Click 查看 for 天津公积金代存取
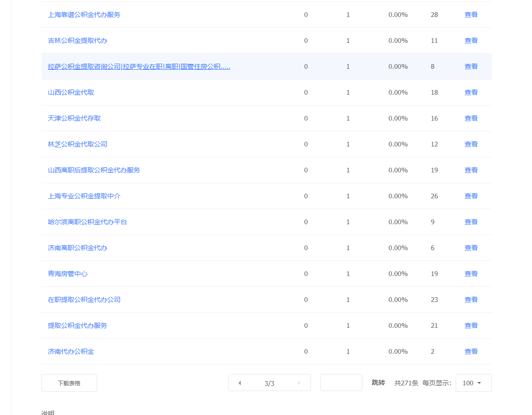Viewport: 532px width, 415px height. 471,118
